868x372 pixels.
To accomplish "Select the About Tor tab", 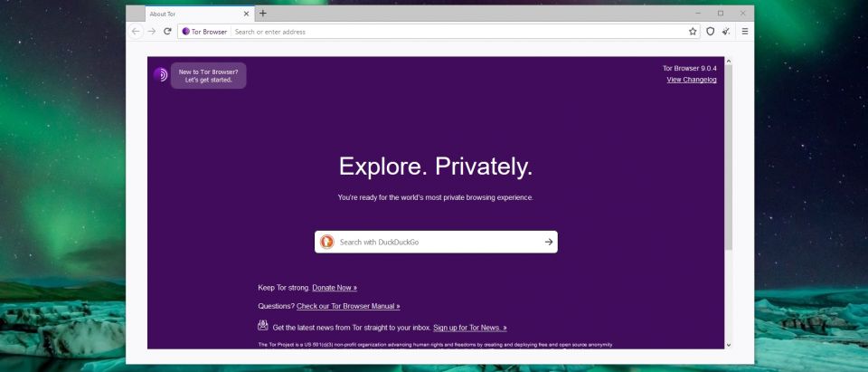I will pos(199,14).
